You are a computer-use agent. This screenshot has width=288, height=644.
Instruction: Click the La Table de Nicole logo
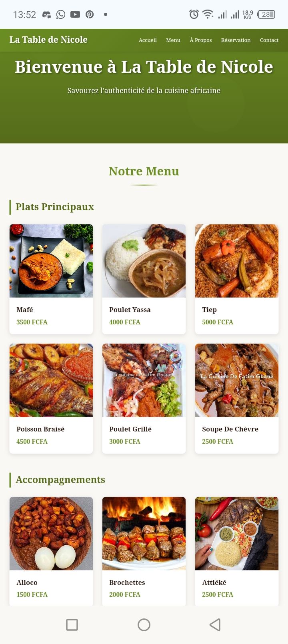tap(48, 40)
